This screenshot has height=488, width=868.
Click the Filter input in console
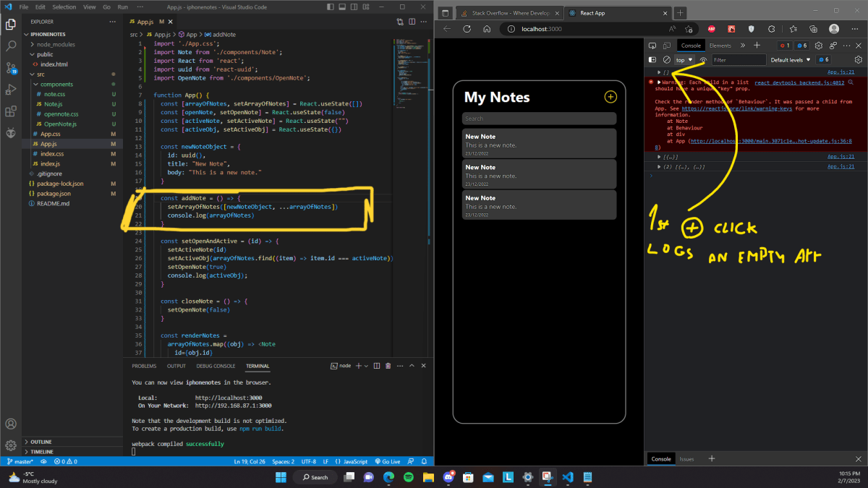tap(738, 60)
